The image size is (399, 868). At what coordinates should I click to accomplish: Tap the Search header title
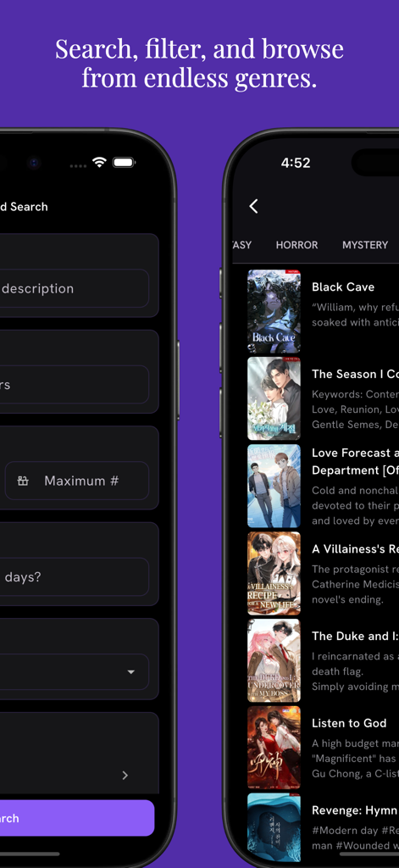[24, 207]
